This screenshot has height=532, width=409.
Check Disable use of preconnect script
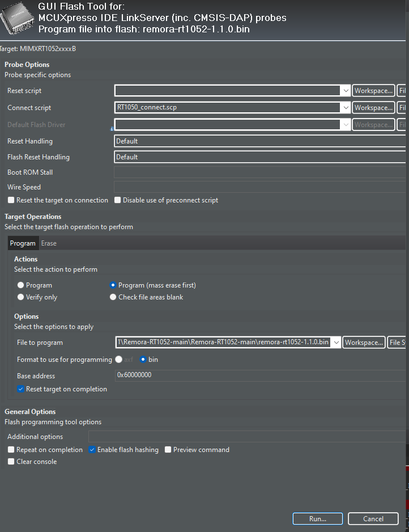tap(118, 200)
